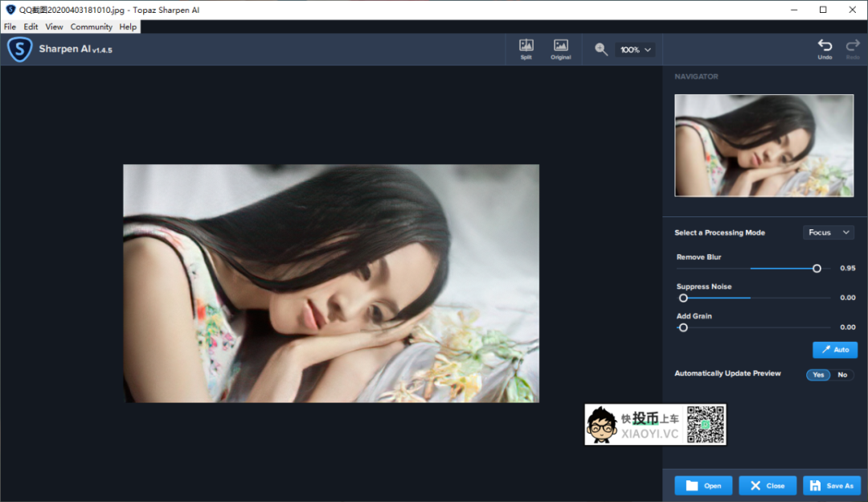Click the Open image button
This screenshot has height=502, width=868.
tap(703, 485)
